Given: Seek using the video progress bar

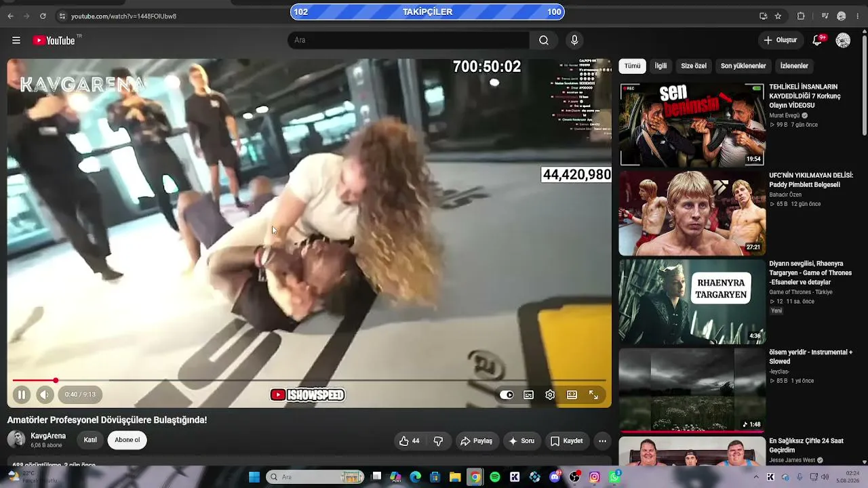Looking at the screenshot, I should coord(309,380).
